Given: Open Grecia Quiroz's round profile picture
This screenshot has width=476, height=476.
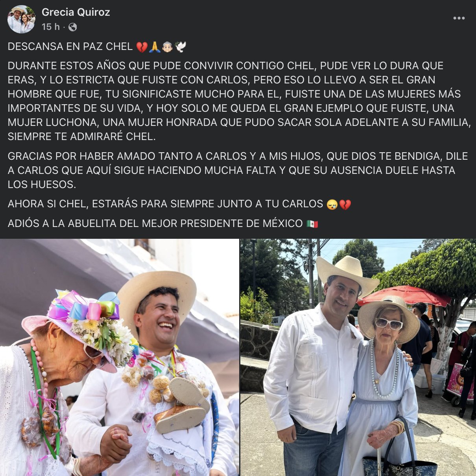Looking at the screenshot, I should point(21,19).
